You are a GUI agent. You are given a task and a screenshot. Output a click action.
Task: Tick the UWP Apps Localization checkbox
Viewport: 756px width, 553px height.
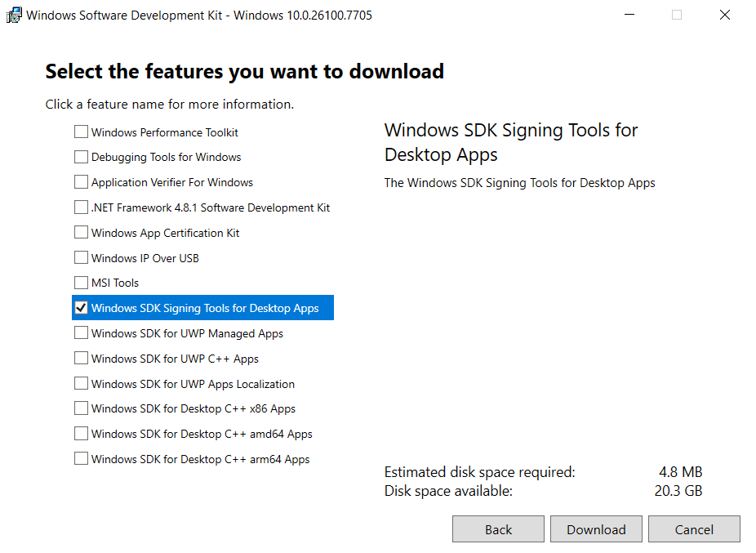tap(81, 384)
